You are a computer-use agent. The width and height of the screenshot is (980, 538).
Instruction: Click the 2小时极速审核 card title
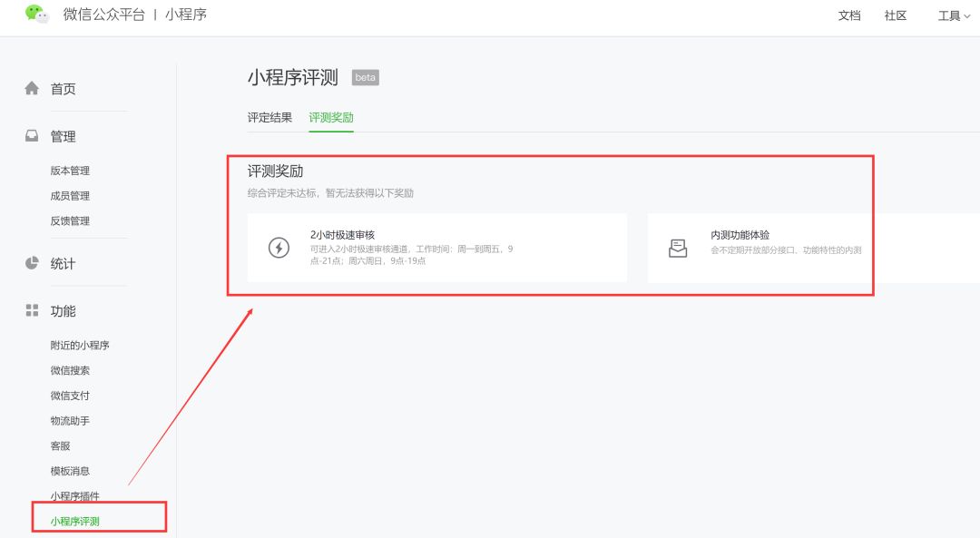click(342, 235)
